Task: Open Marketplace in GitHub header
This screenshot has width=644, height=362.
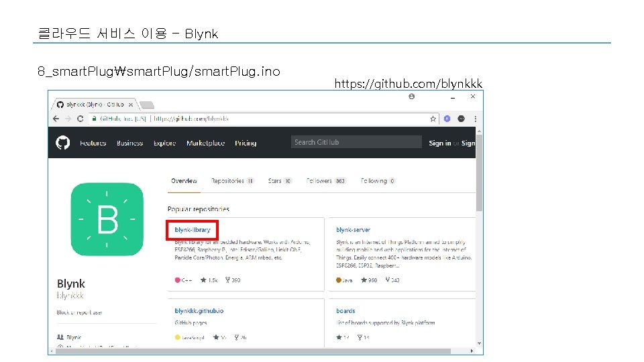Action: coord(205,143)
